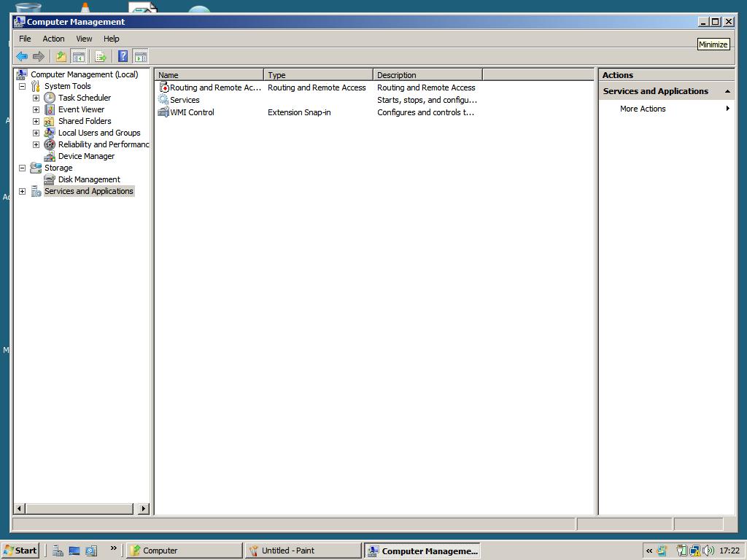Click Computer Management taskbar button
Image resolution: width=747 pixels, height=560 pixels.
tap(422, 551)
